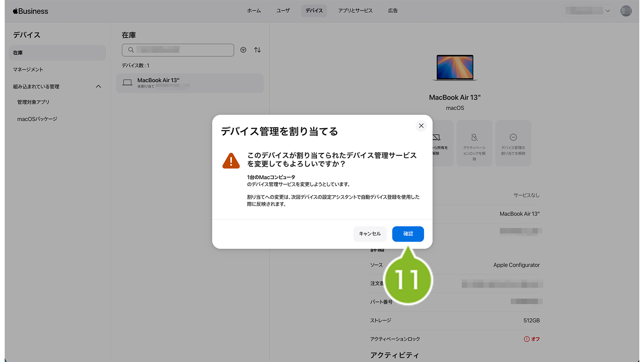Close the device management dialog
This screenshot has width=644, height=362.
[421, 126]
